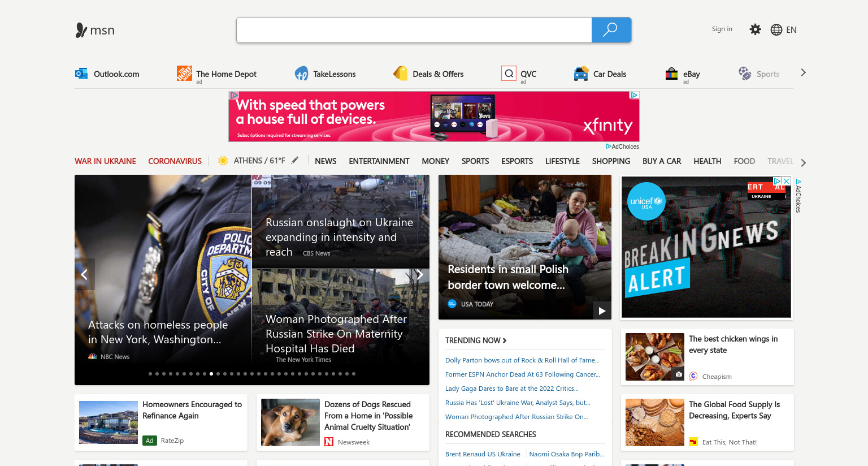868x466 pixels.
Task: Play the Polish border town video
Action: pyautogui.click(x=602, y=310)
